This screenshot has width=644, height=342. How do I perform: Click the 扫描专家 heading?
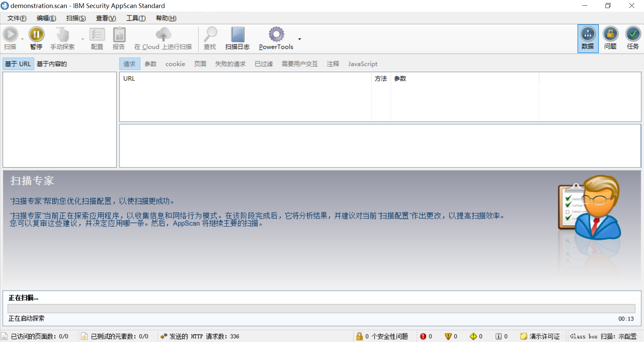32,181
